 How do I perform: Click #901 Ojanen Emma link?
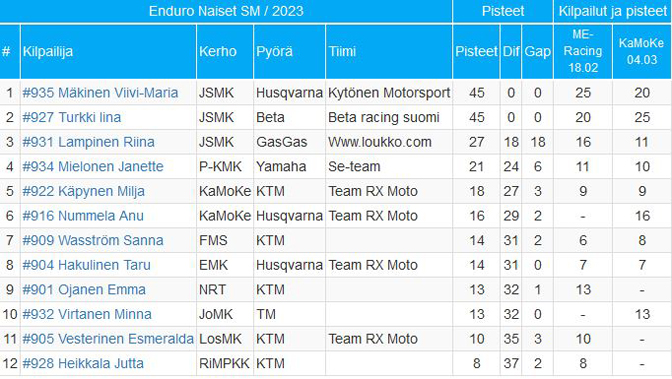click(x=84, y=290)
